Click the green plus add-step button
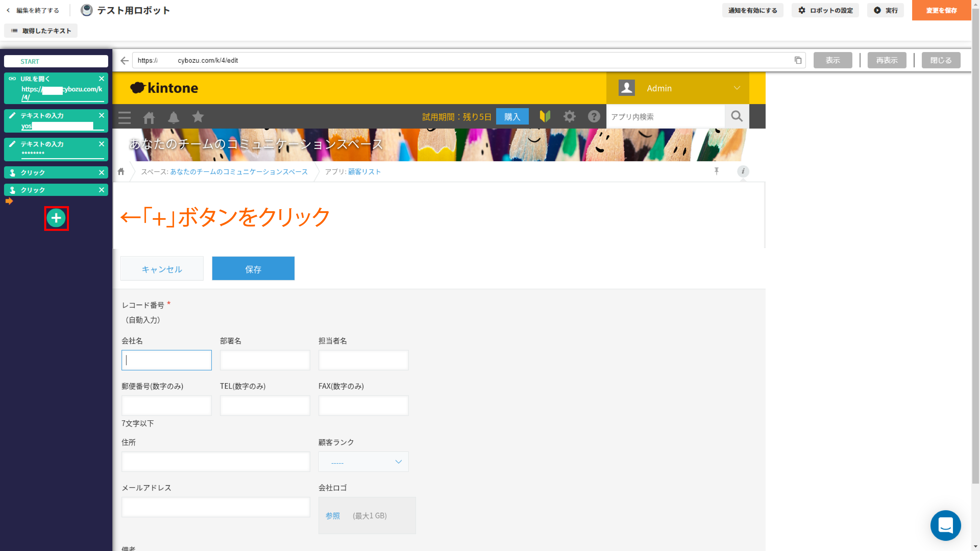Image resolution: width=980 pixels, height=551 pixels. 56,218
